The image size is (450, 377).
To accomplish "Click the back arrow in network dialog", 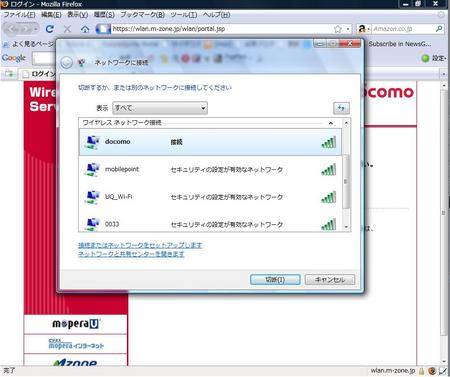I will 67,62.
